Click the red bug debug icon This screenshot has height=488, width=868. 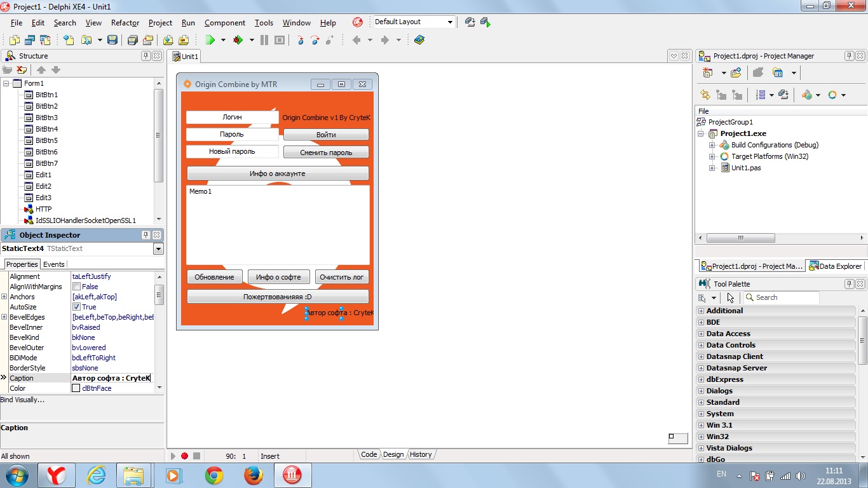[x=238, y=40]
